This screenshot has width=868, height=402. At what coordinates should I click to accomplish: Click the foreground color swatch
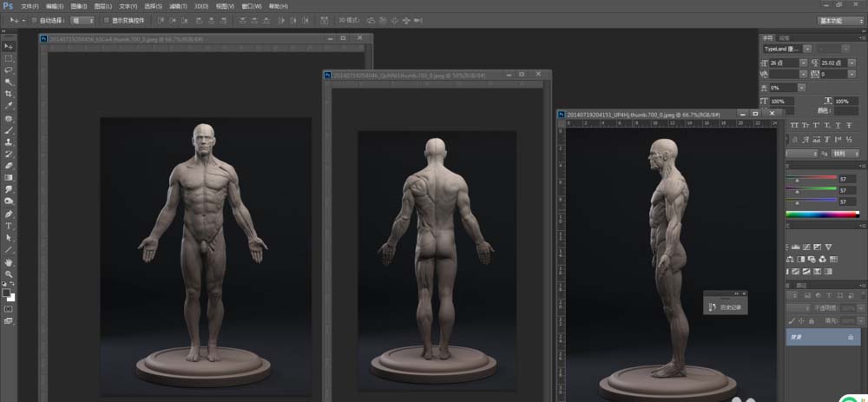pos(7,293)
